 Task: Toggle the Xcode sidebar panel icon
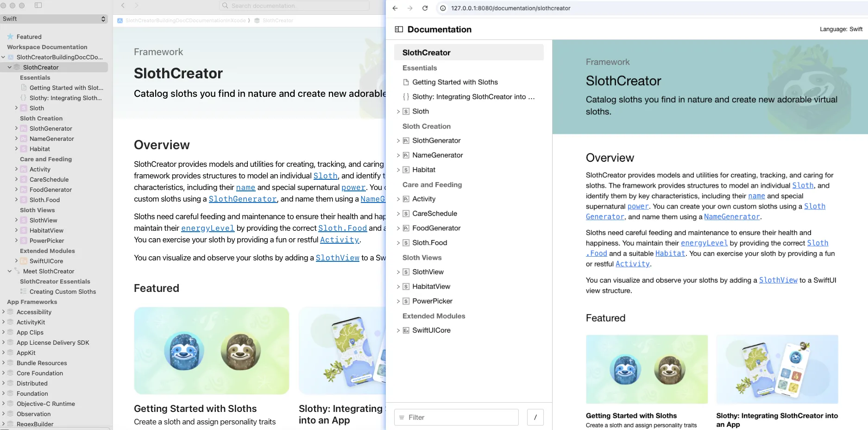(38, 6)
